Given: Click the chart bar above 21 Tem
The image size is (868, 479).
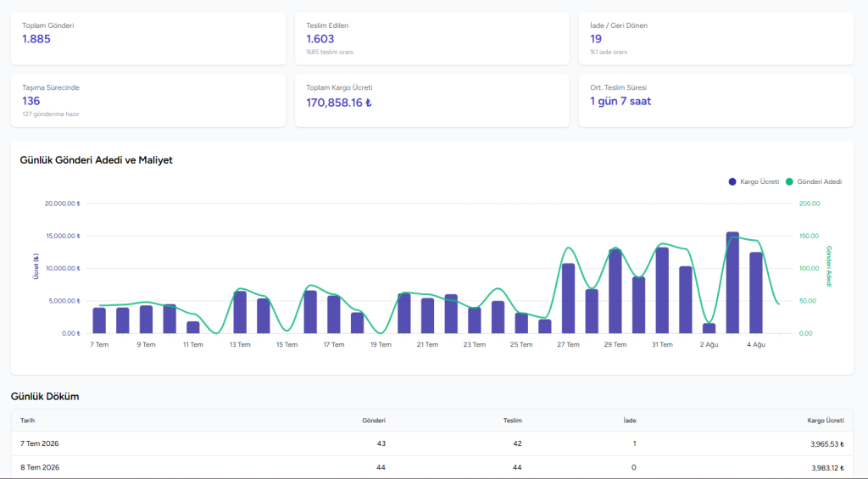Looking at the screenshot, I should (427, 315).
